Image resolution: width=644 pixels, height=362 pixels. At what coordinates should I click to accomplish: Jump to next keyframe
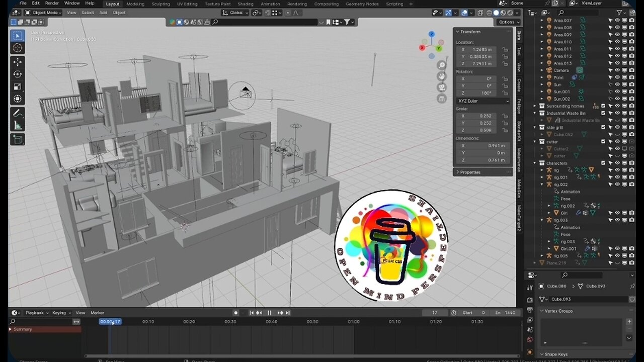click(280, 313)
